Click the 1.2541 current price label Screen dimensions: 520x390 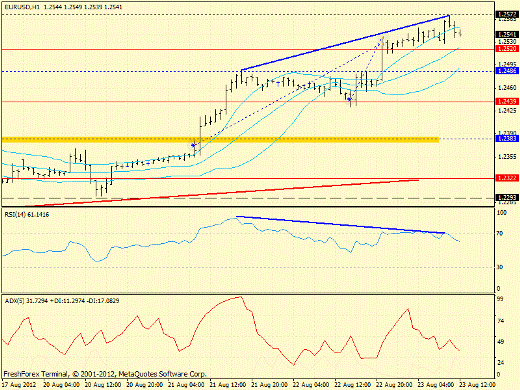[507, 34]
